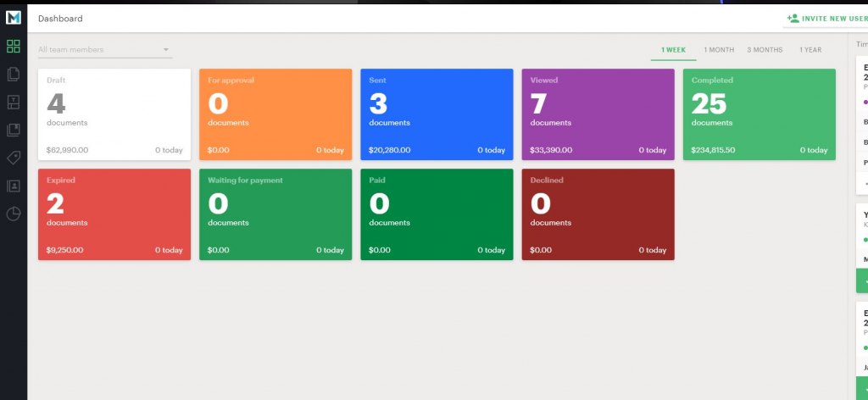This screenshot has width=868, height=400.
Task: Open the Content Library icon in sidebar
Action: pyautogui.click(x=13, y=130)
